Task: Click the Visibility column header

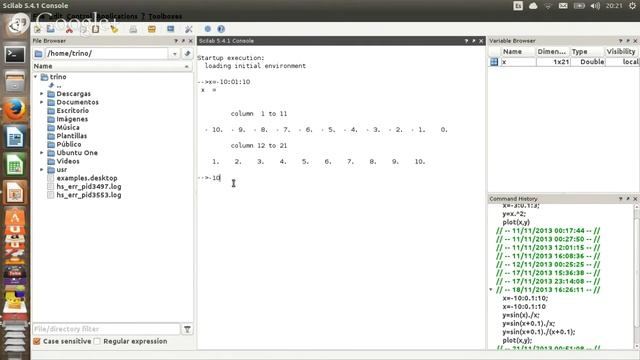Action: [x=622, y=51]
